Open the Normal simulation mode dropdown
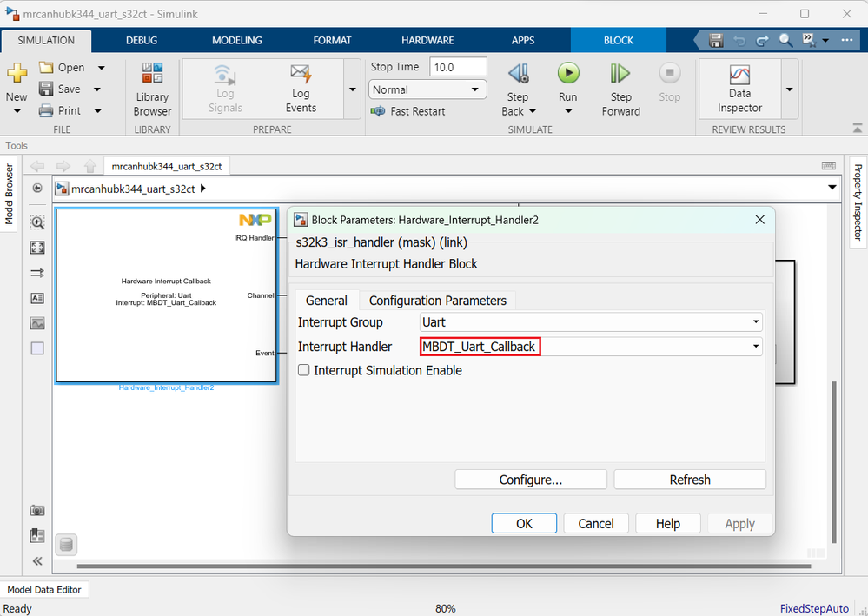This screenshot has height=616, width=868. [x=427, y=89]
